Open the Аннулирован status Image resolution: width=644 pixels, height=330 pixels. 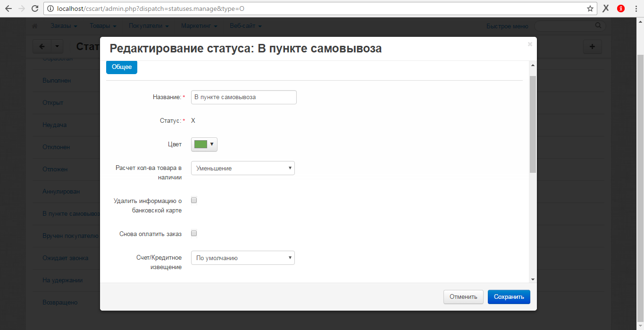pos(61,191)
